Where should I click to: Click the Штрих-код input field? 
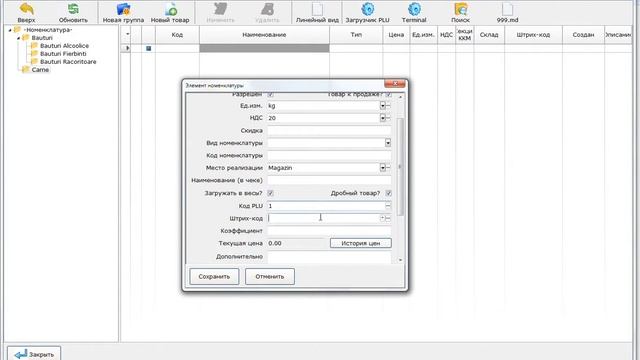[324, 218]
